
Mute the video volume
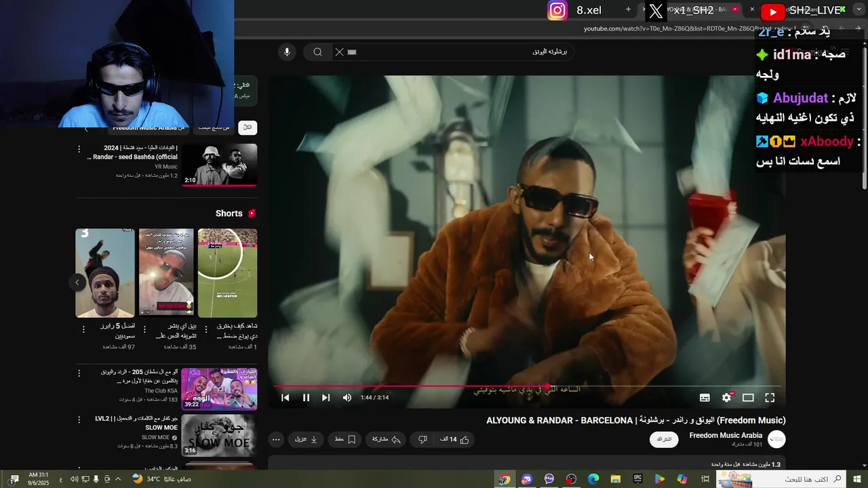tap(347, 398)
